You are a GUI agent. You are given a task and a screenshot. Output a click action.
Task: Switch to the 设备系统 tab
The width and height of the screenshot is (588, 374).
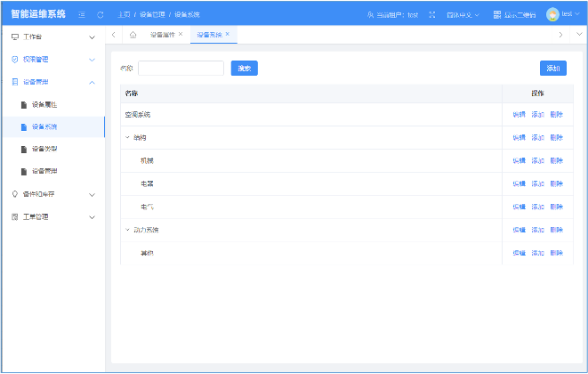pyautogui.click(x=209, y=35)
